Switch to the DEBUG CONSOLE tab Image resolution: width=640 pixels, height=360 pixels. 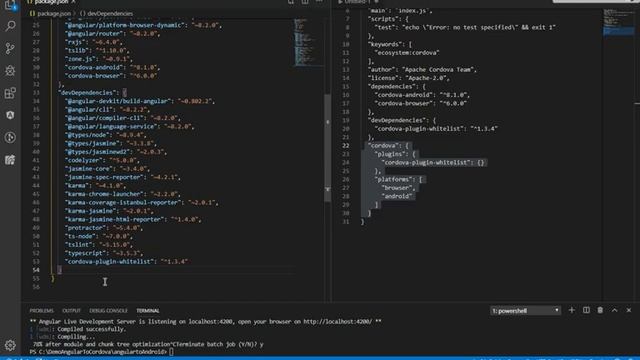point(109,311)
